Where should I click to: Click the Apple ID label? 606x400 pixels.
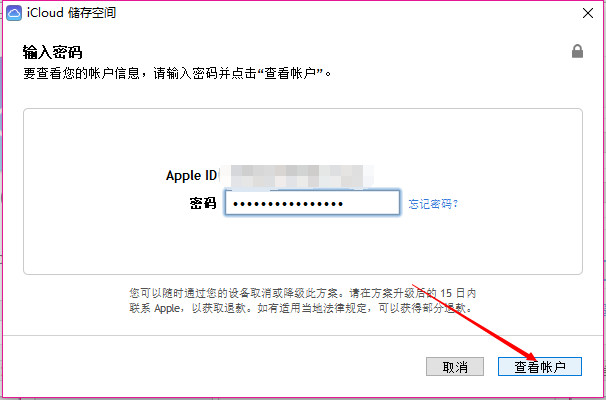pos(191,175)
